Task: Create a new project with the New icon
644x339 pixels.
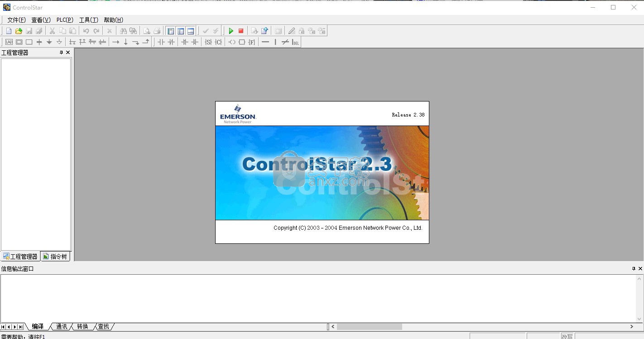Action: coord(9,31)
